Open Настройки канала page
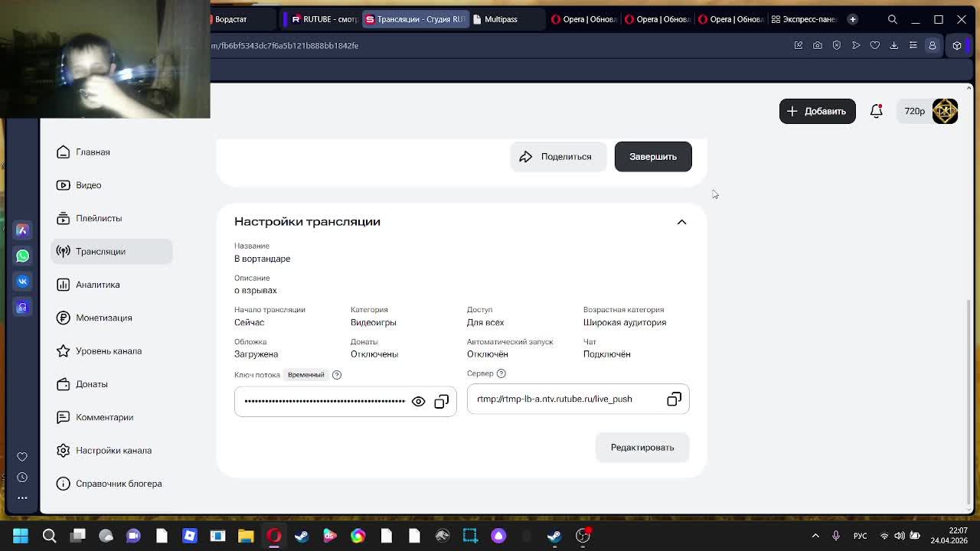This screenshot has height=551, width=980. click(x=112, y=451)
